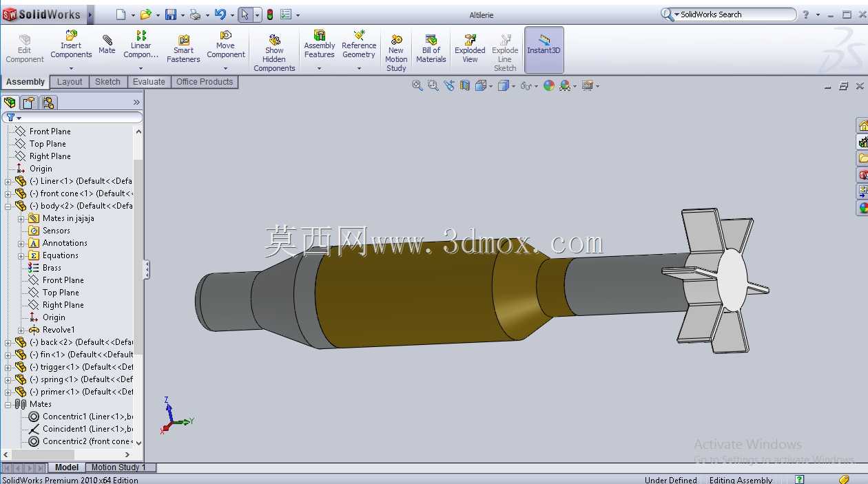868x484 pixels.
Task: Open the Evaluate tab
Action: (x=149, y=82)
